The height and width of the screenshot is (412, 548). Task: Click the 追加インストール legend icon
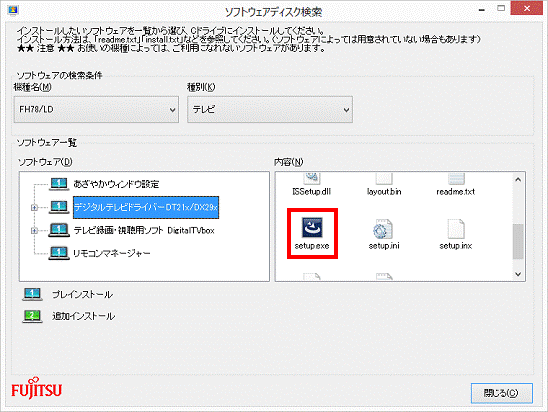(x=33, y=316)
